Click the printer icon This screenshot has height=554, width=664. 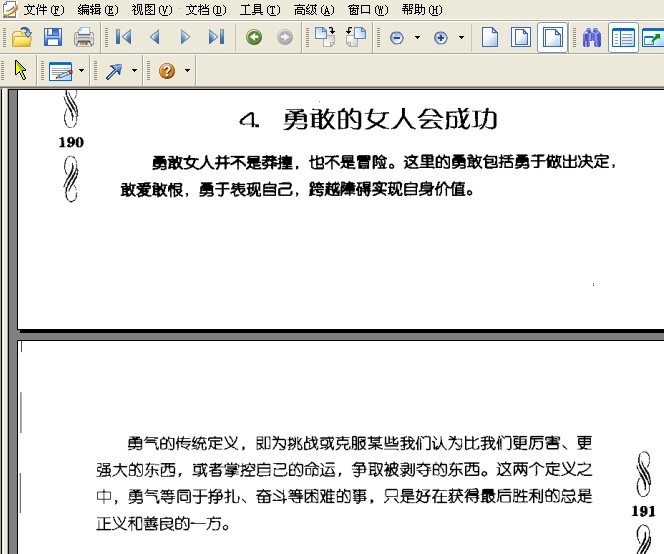coord(83,37)
